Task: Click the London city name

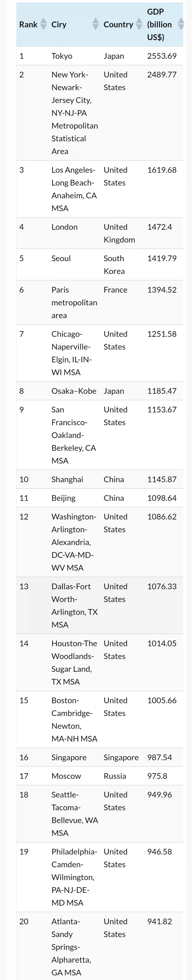Action: tap(64, 227)
